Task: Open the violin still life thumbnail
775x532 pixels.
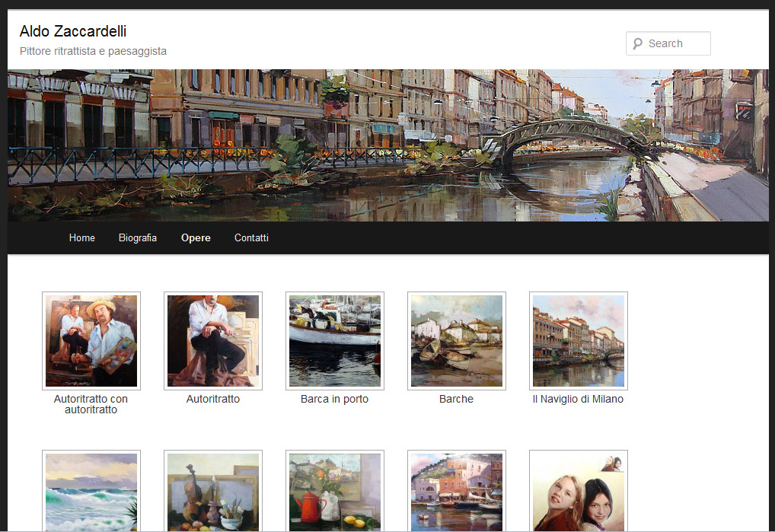Action: click(x=213, y=492)
